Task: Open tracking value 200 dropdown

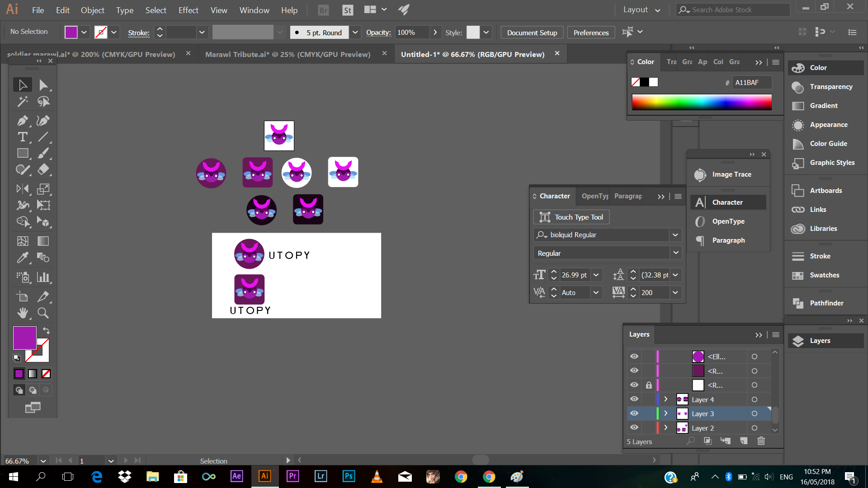Action: tap(675, 293)
